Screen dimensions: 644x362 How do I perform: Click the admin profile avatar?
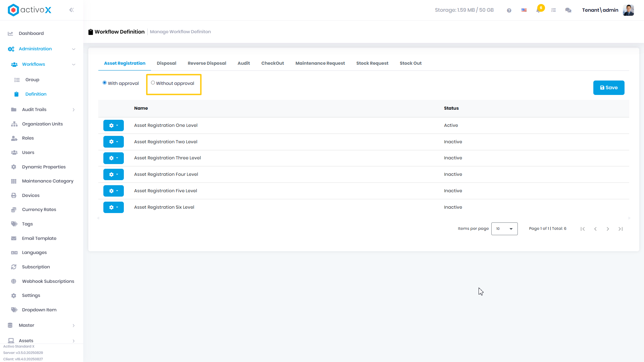(x=628, y=10)
